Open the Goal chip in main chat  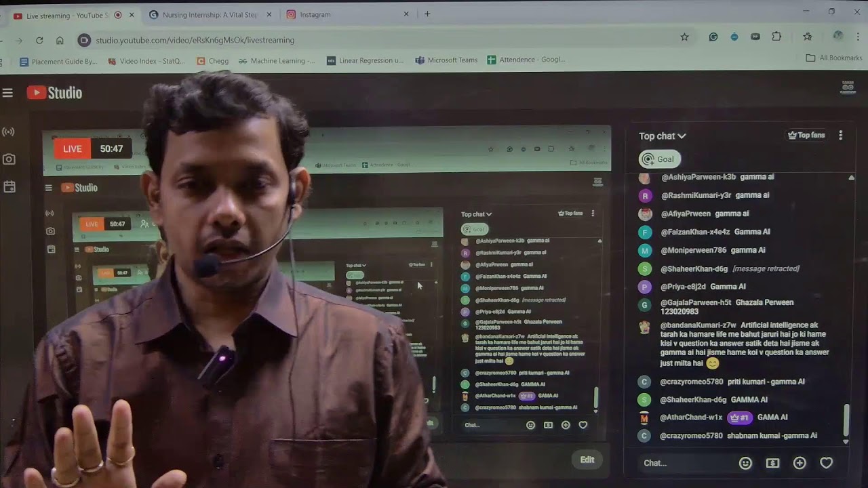click(x=659, y=159)
